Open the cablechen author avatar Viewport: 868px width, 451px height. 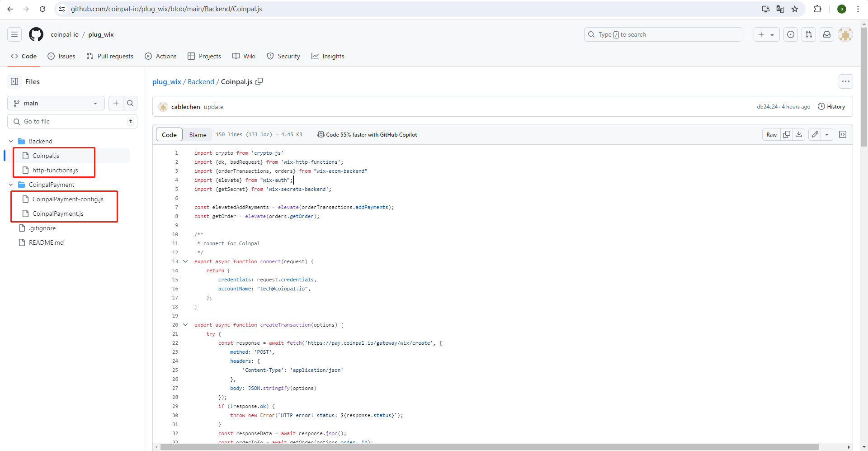click(x=163, y=107)
